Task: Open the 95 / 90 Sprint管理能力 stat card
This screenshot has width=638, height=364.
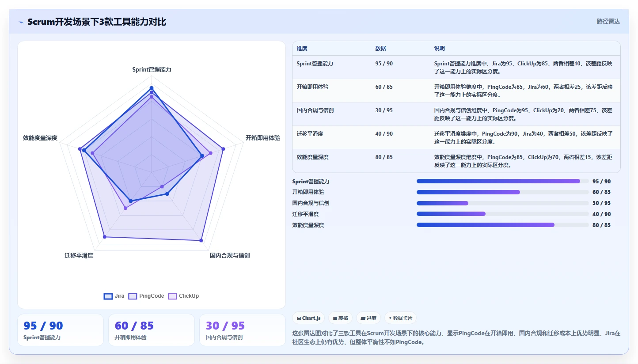Action: coord(61,330)
